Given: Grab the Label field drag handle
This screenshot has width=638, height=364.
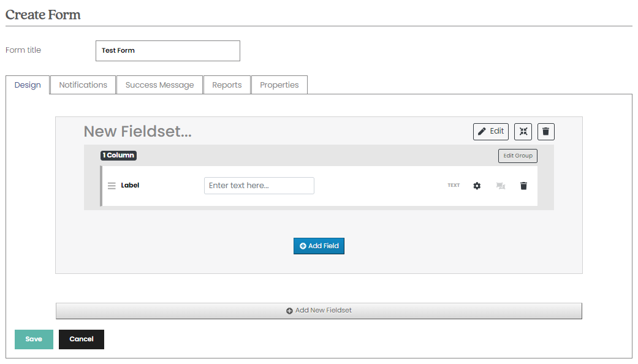Looking at the screenshot, I should 112,186.
